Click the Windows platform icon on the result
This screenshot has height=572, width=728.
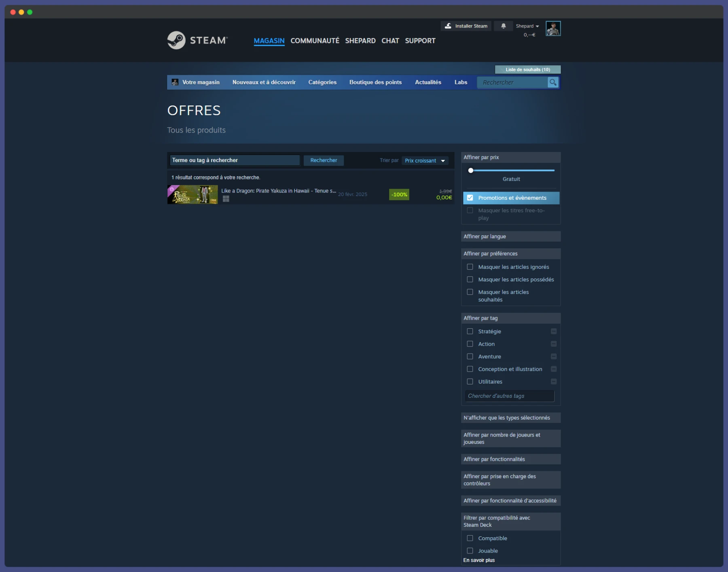(226, 199)
